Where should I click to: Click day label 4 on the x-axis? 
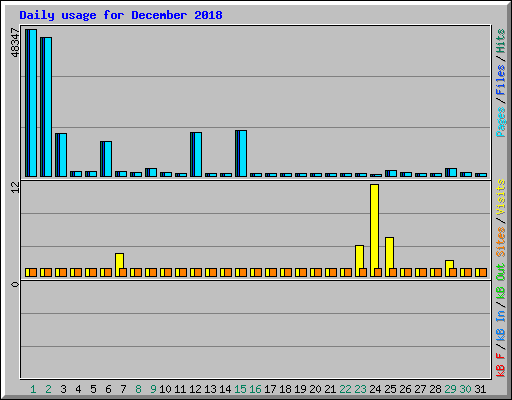(78, 389)
